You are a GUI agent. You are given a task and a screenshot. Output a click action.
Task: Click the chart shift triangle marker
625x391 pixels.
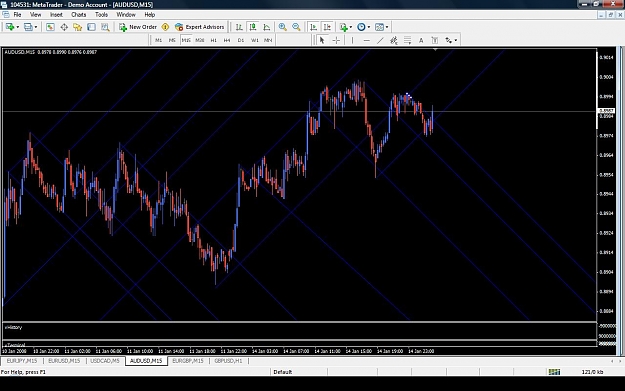pyautogui.click(x=435, y=49)
